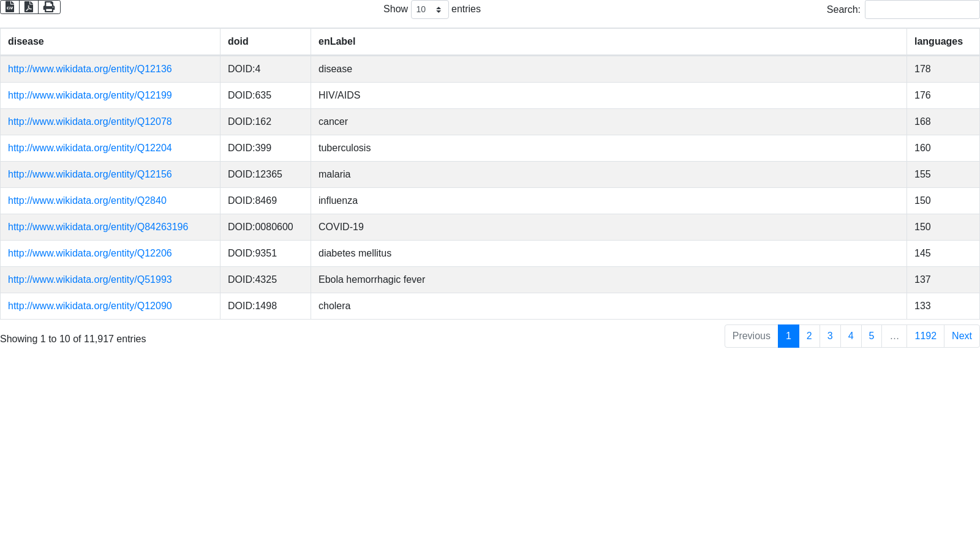
Task: Click the Ebola hemorrhagic fever cell
Action: 609,280
